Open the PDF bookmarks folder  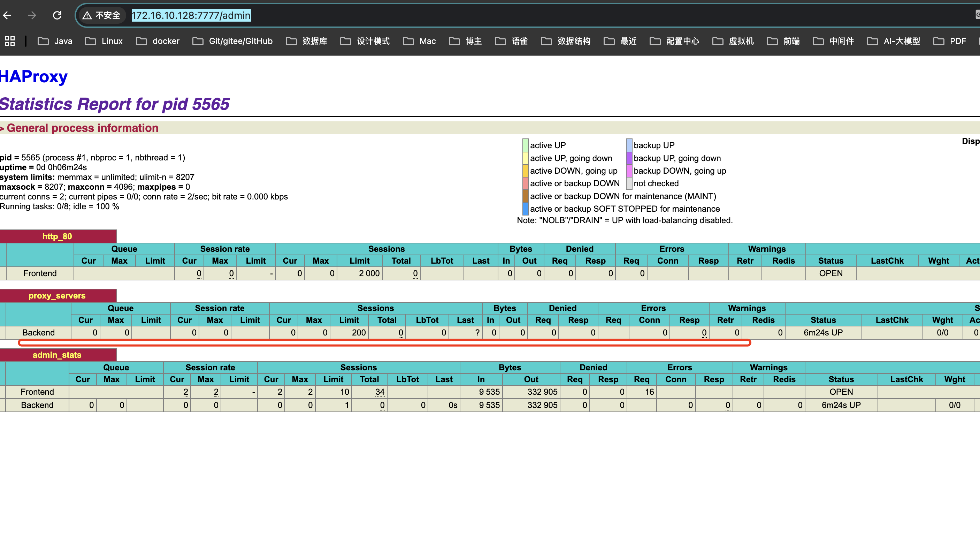(x=950, y=41)
